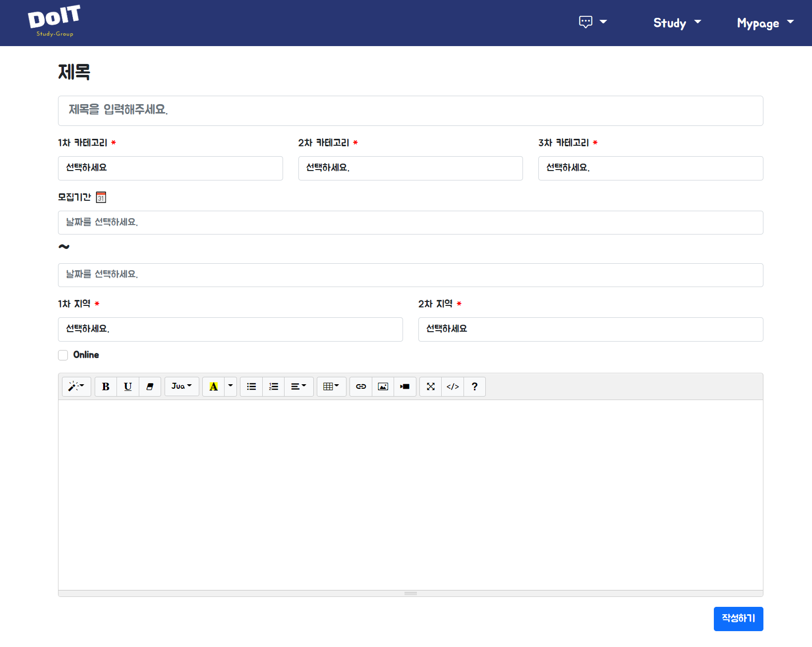
Task: Apply an unordered list in the editor
Action: 251,387
